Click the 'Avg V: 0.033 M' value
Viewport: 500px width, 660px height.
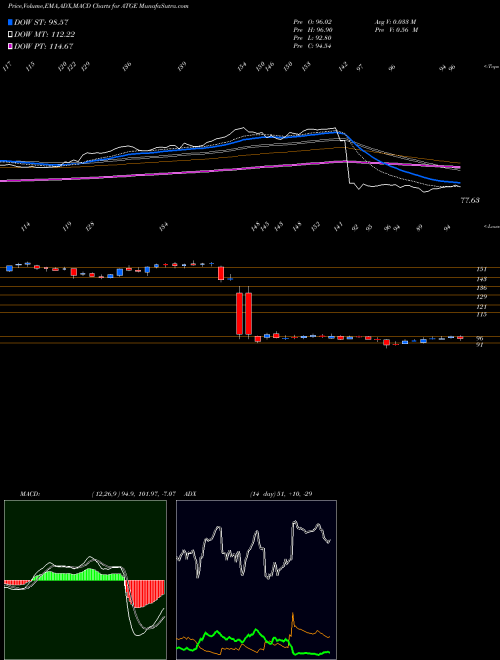[395, 22]
